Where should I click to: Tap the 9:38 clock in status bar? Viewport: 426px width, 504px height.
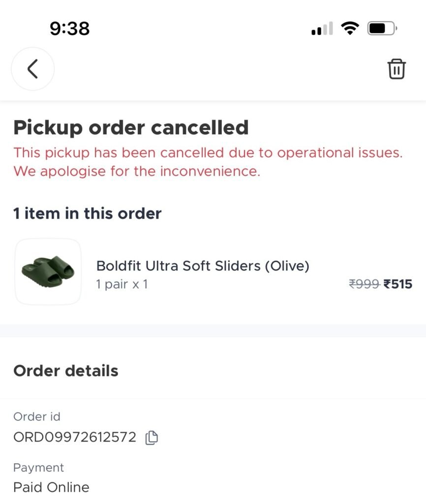(70, 29)
